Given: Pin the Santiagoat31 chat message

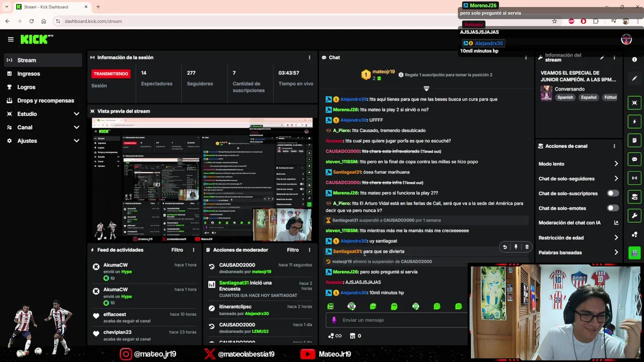Looking at the screenshot, I should pyautogui.click(x=516, y=247).
